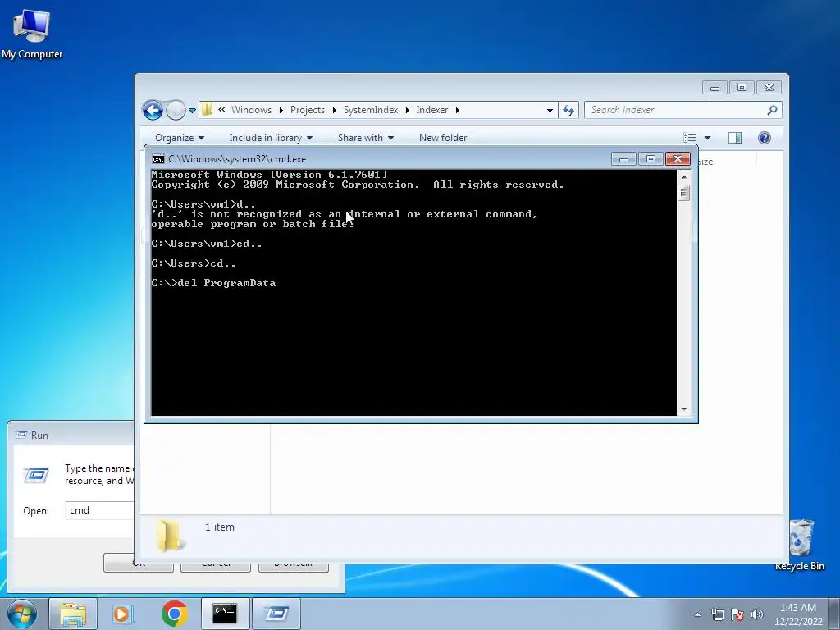Viewport: 840px width, 630px height.
Task: Switch to Run dialog in taskbar
Action: point(276,614)
